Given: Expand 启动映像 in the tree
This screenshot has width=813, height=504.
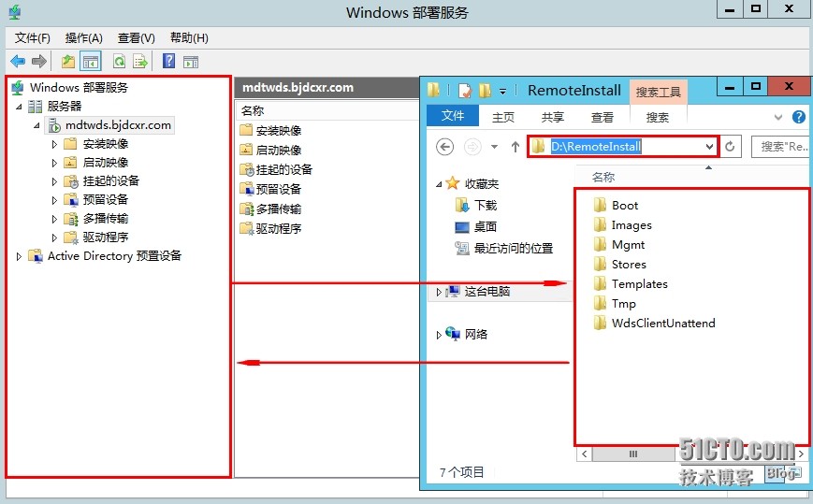Looking at the screenshot, I should pos(54,163).
